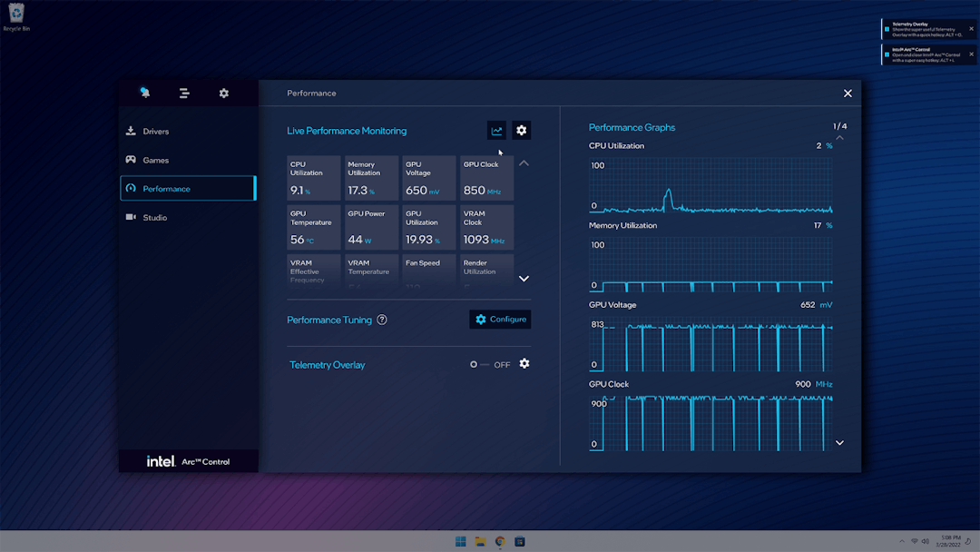Show next Performance Graphs page via down arrow

pos(839,442)
